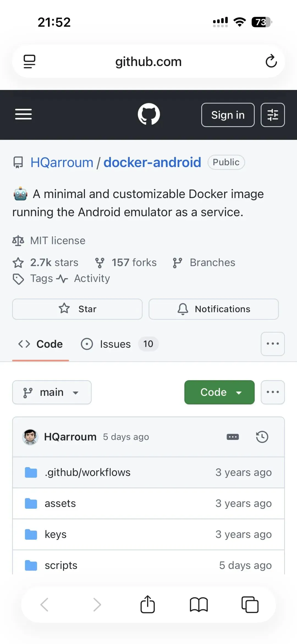Click the HQarroum avatar in commit row
The height and width of the screenshot is (644, 297).
[x=30, y=437]
